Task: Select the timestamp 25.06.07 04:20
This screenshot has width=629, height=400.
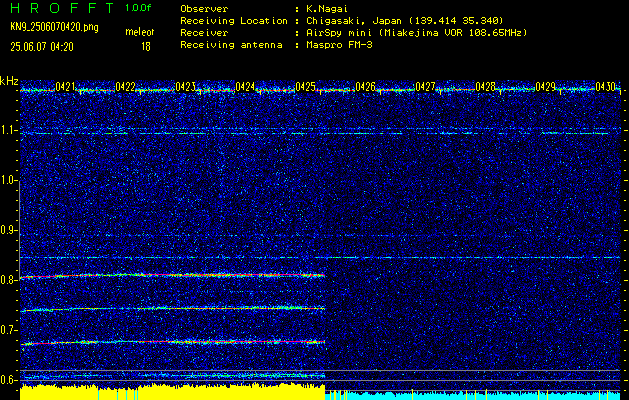Action: click(x=42, y=47)
